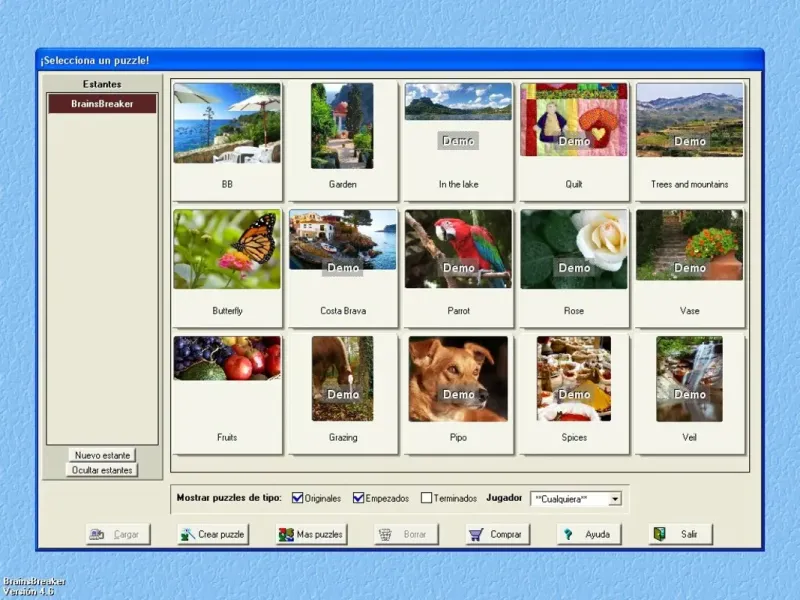Click the Costa Brava caption text
800x600 pixels.
tap(343, 311)
